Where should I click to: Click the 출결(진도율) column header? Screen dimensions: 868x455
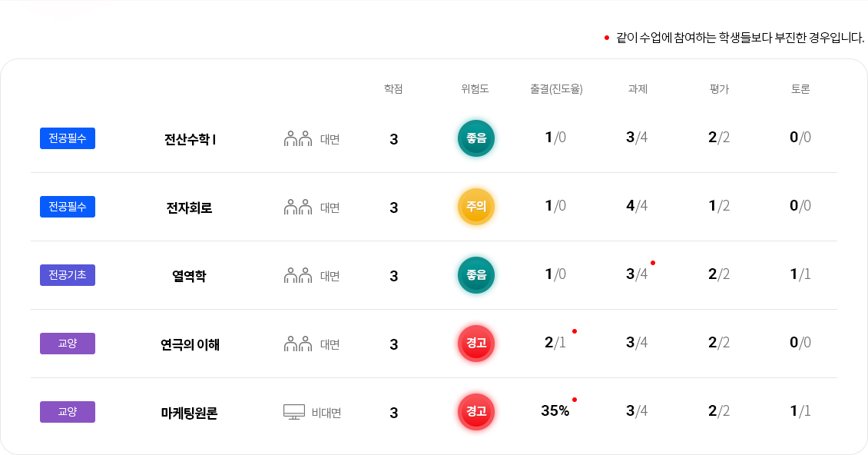(x=556, y=89)
